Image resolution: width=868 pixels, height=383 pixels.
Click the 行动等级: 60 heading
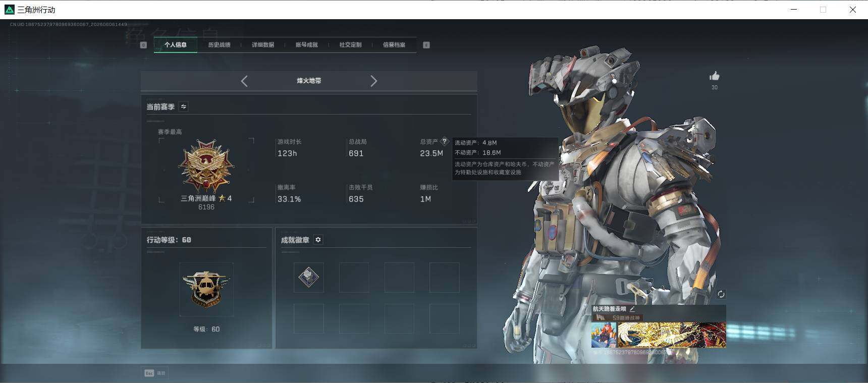[169, 240]
